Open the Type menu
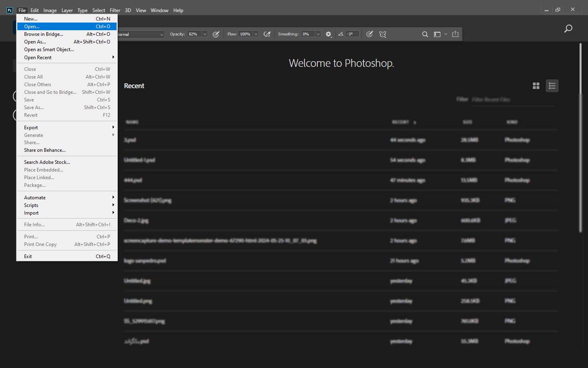 click(82, 10)
